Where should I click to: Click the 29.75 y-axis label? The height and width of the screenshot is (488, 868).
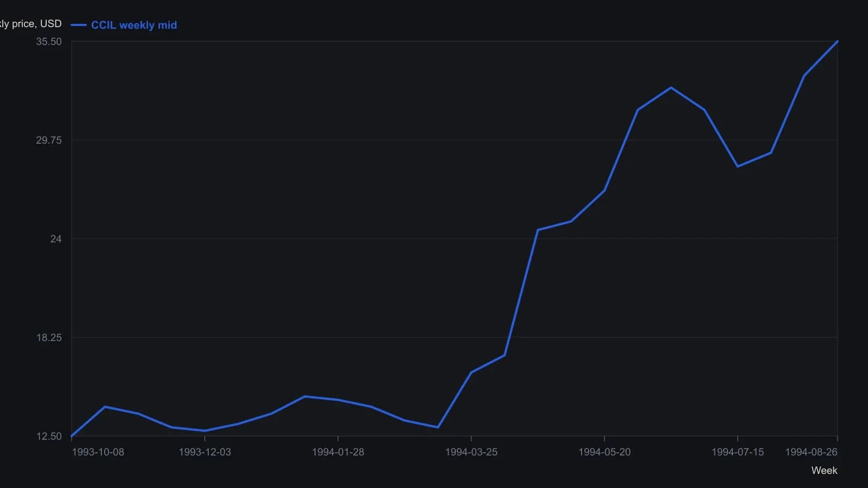coord(49,140)
